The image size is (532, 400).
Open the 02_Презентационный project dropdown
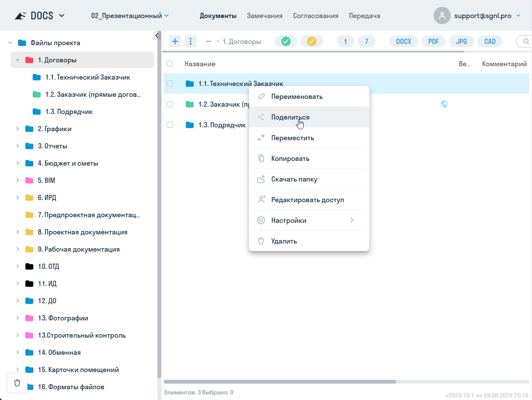pyautogui.click(x=130, y=15)
